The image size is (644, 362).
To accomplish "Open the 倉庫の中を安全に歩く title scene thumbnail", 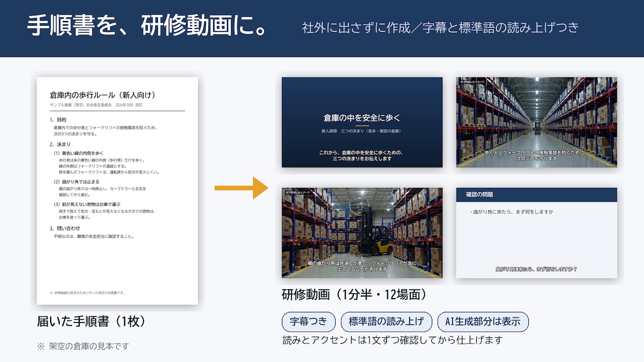I will (x=362, y=122).
